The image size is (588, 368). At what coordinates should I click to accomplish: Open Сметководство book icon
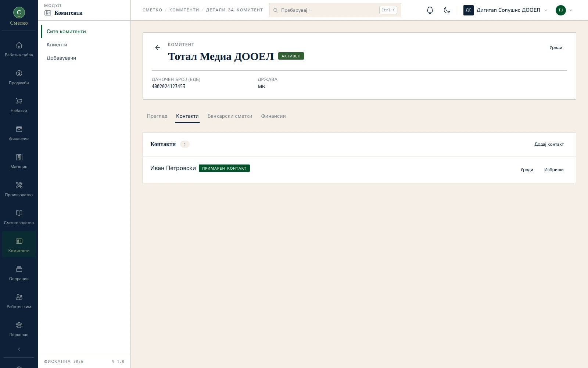[x=19, y=213]
